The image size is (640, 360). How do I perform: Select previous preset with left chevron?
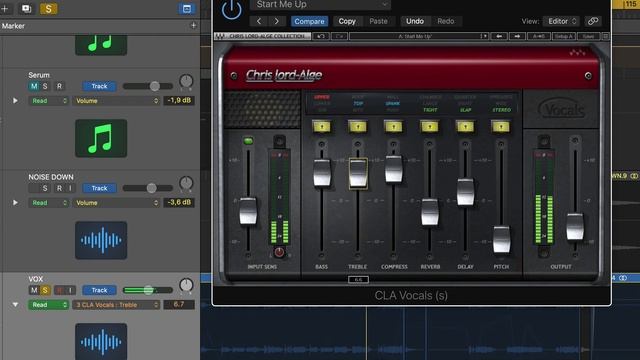(x=259, y=21)
